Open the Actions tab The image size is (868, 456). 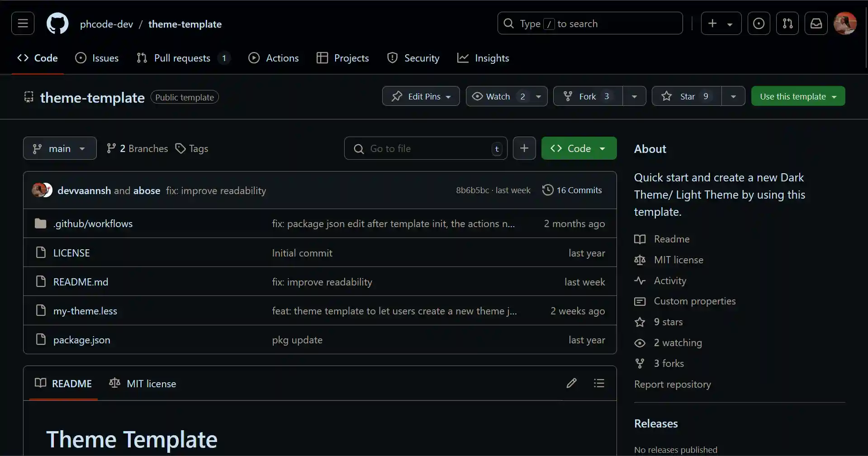click(274, 58)
